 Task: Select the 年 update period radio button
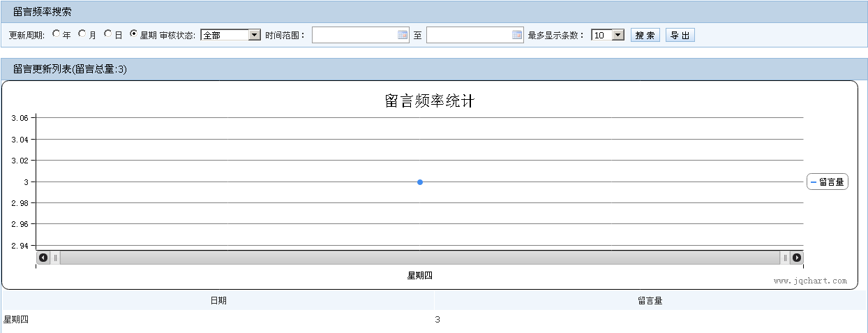tap(57, 34)
